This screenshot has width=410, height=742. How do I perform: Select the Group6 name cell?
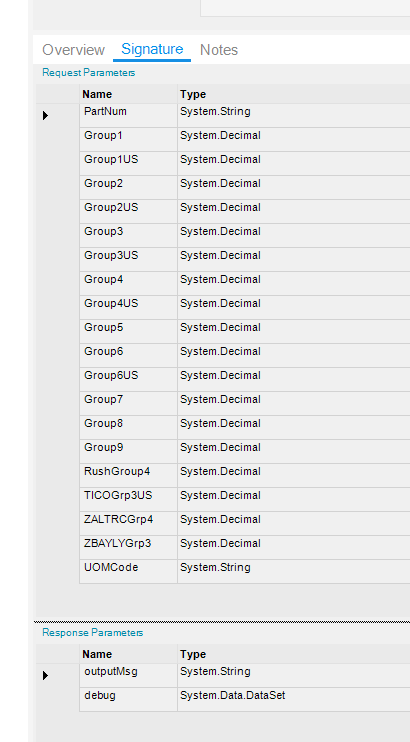pos(128,355)
